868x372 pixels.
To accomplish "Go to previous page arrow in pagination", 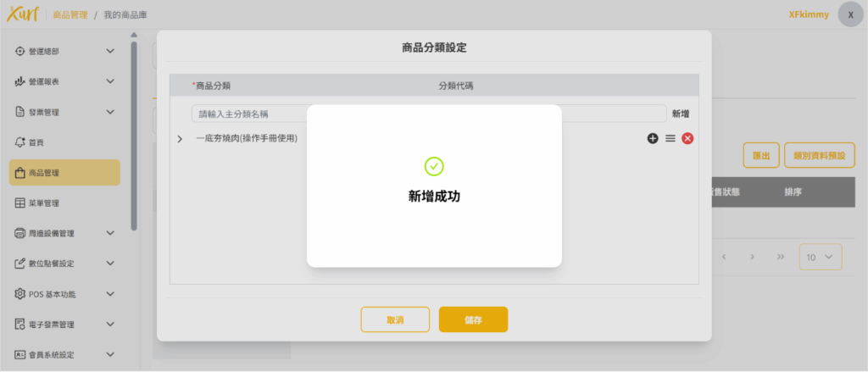I will (725, 256).
